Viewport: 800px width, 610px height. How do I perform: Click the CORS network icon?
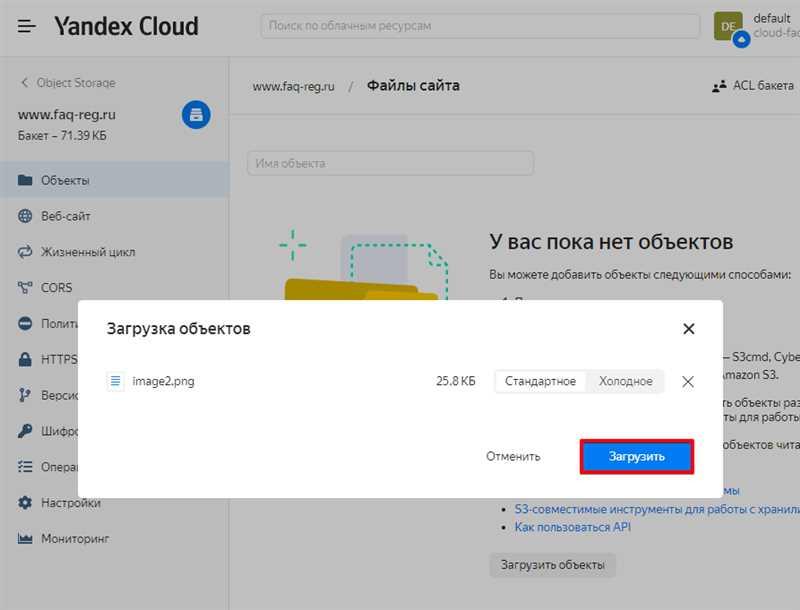tap(25, 288)
